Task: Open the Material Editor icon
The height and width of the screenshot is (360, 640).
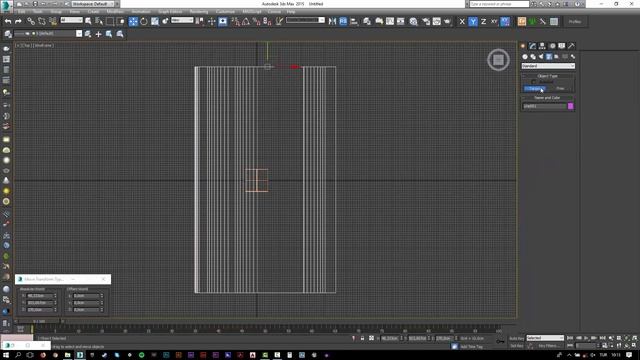Action: pos(413,21)
